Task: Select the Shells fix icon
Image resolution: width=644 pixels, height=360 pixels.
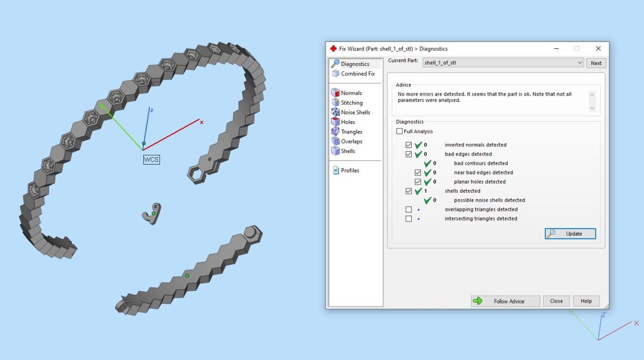Action: [x=335, y=151]
